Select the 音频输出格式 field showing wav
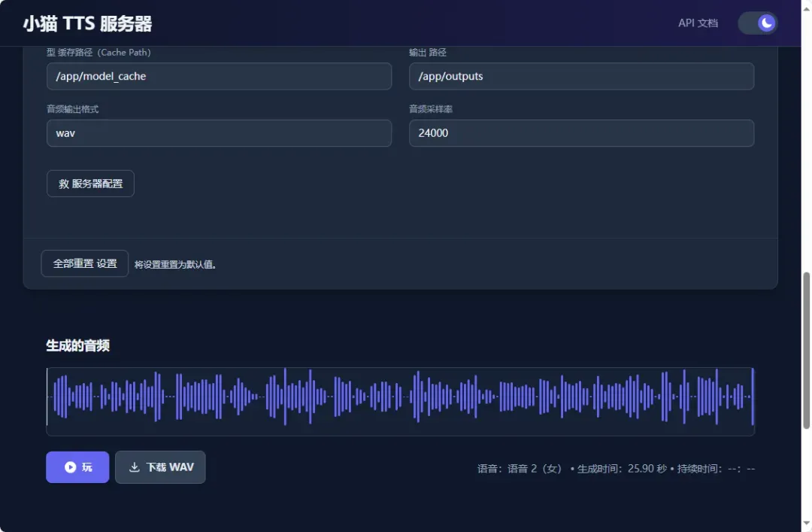The image size is (812, 532). click(x=219, y=133)
